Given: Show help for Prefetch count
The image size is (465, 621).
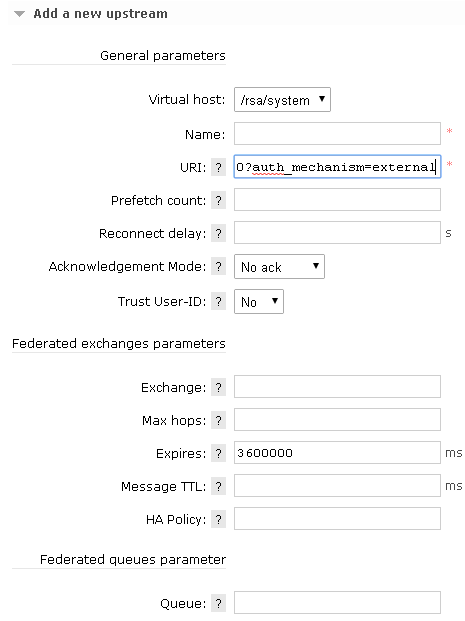Looking at the screenshot, I should [218, 200].
